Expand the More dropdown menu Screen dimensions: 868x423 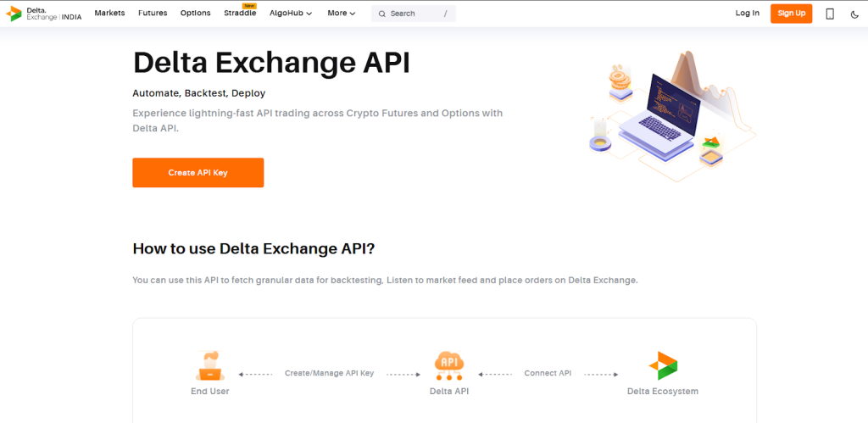(341, 14)
